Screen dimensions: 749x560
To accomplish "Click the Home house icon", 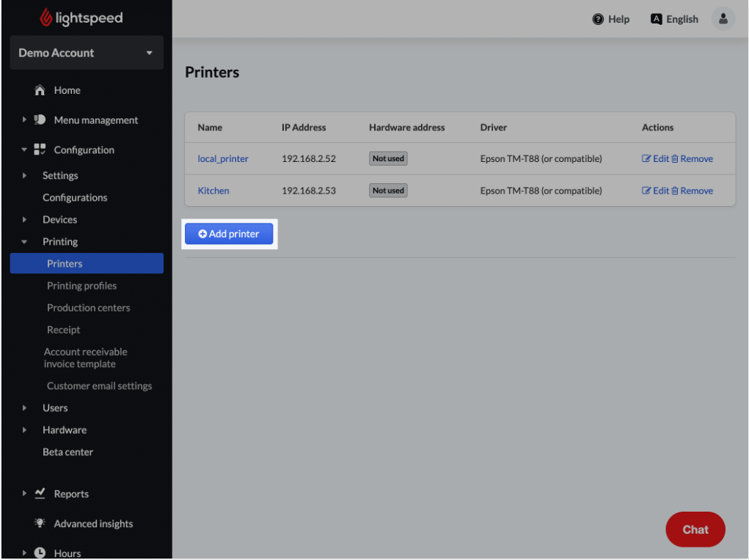I will (40, 90).
